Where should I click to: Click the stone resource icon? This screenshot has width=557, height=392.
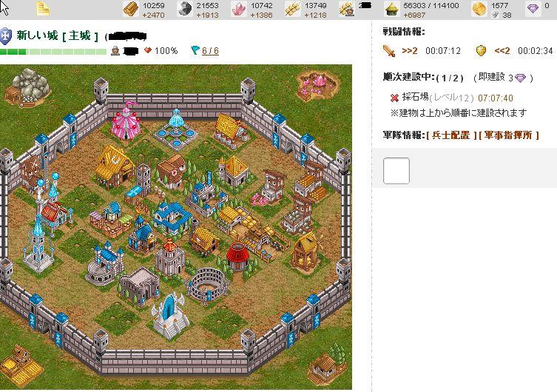click(184, 9)
